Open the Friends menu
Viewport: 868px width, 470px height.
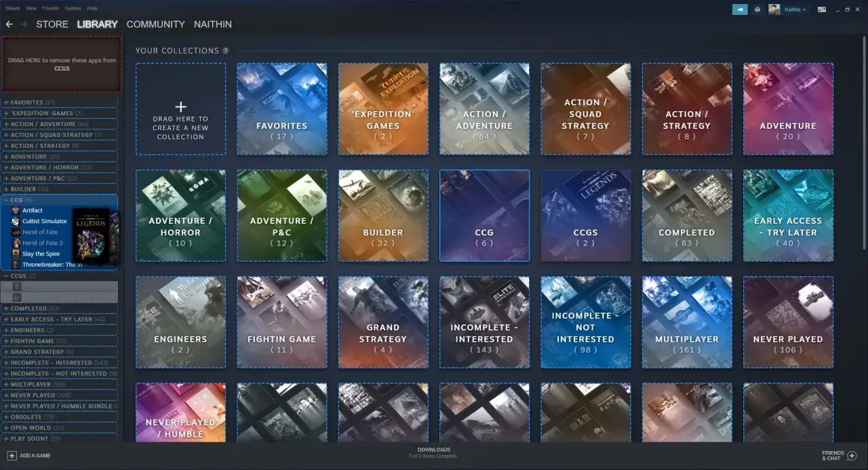[x=51, y=8]
